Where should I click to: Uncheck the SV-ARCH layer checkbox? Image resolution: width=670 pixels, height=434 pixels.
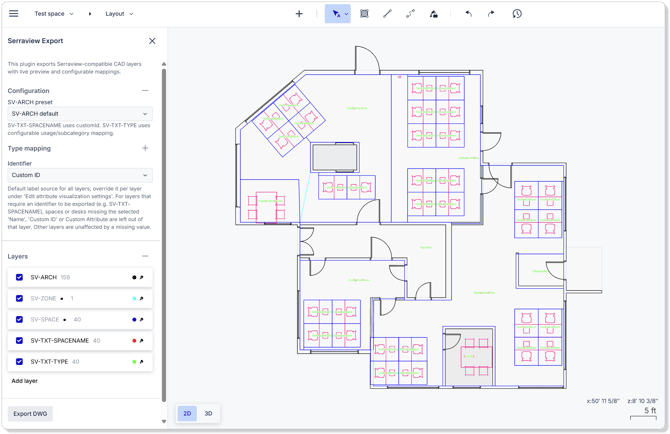click(x=19, y=277)
